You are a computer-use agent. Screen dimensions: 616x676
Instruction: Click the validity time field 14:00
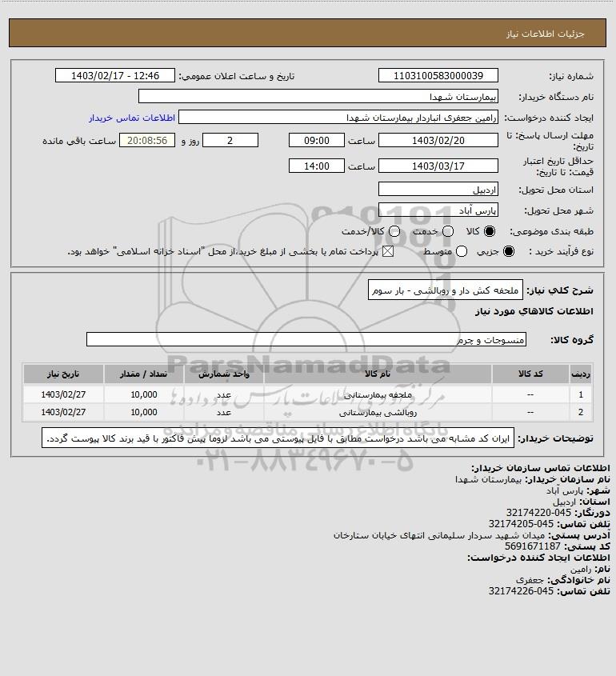click(317, 166)
